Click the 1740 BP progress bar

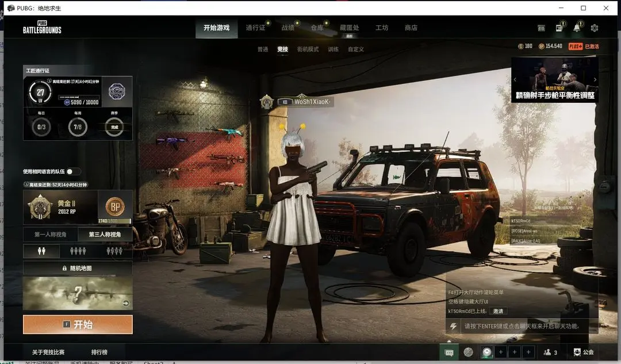pos(114,221)
